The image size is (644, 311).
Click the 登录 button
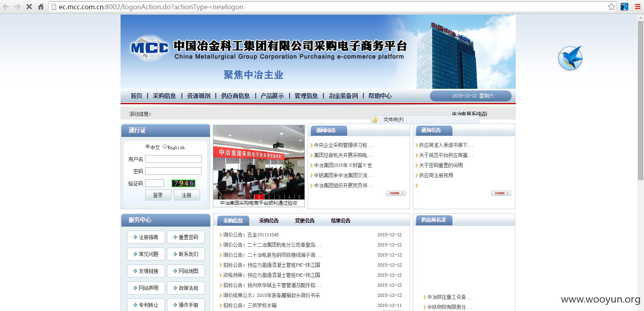pos(158,195)
